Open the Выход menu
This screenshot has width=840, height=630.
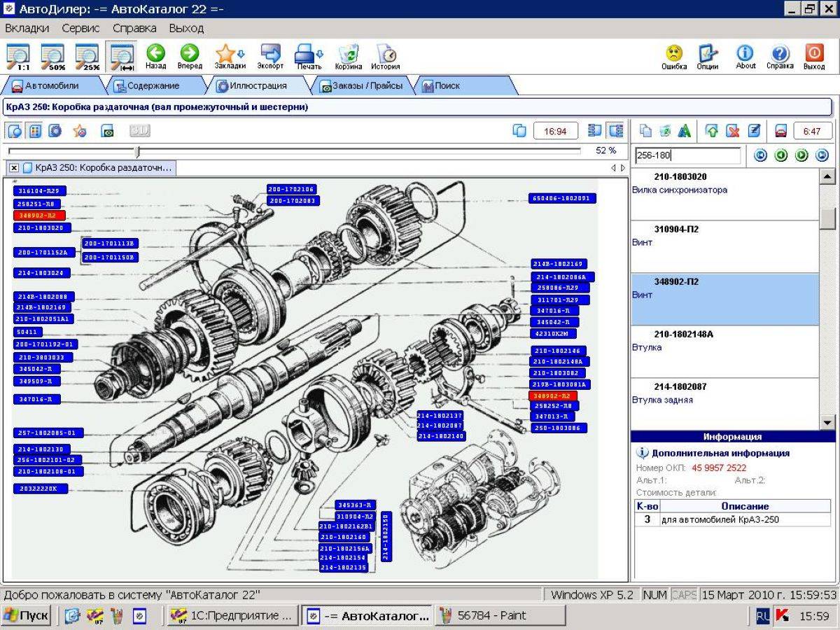[x=186, y=29]
